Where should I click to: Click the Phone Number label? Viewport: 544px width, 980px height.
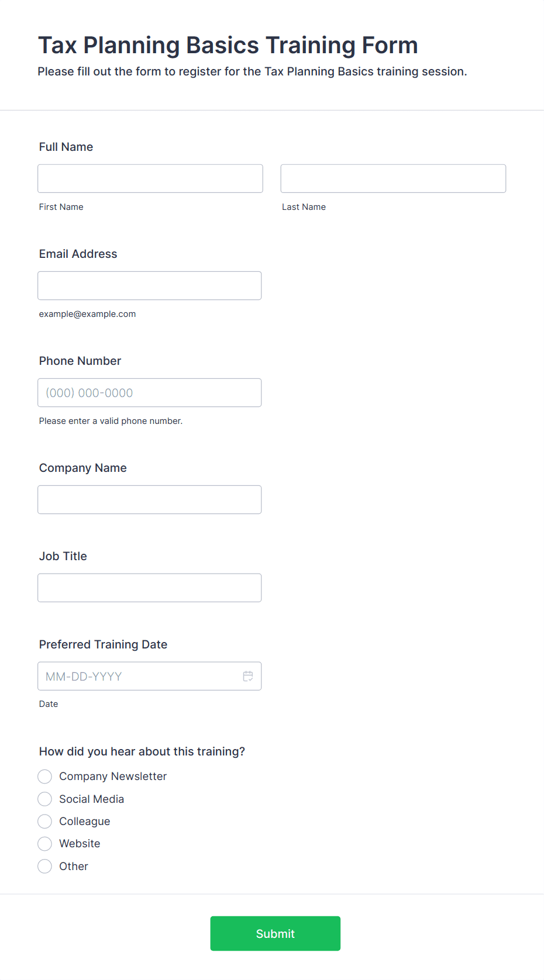point(80,361)
